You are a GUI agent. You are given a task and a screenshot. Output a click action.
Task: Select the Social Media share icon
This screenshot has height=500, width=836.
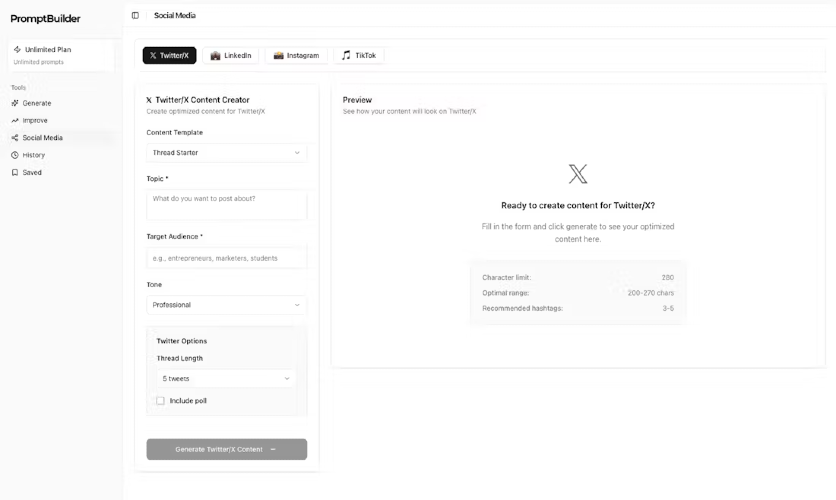point(15,138)
